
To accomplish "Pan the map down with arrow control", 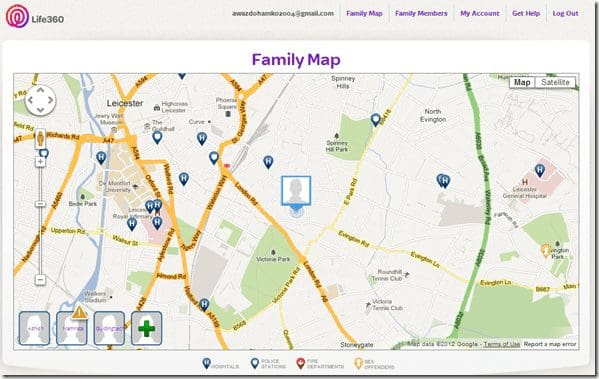I will 40,110.
